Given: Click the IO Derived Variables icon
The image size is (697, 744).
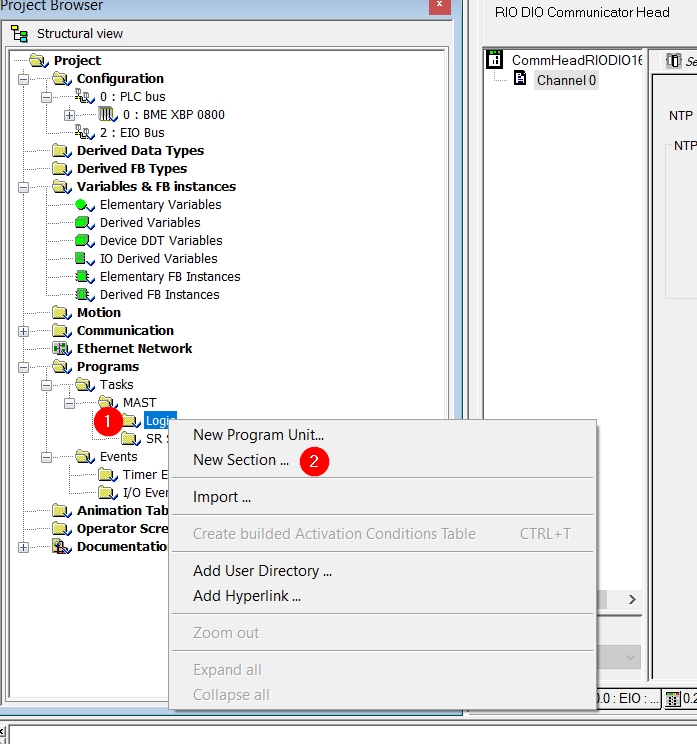Looking at the screenshot, I should coord(85,259).
